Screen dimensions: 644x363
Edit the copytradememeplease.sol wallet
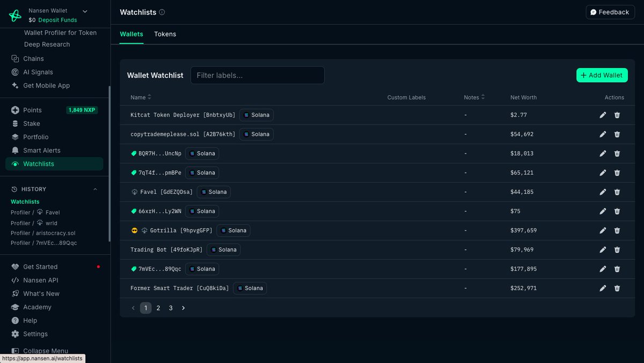(603, 134)
